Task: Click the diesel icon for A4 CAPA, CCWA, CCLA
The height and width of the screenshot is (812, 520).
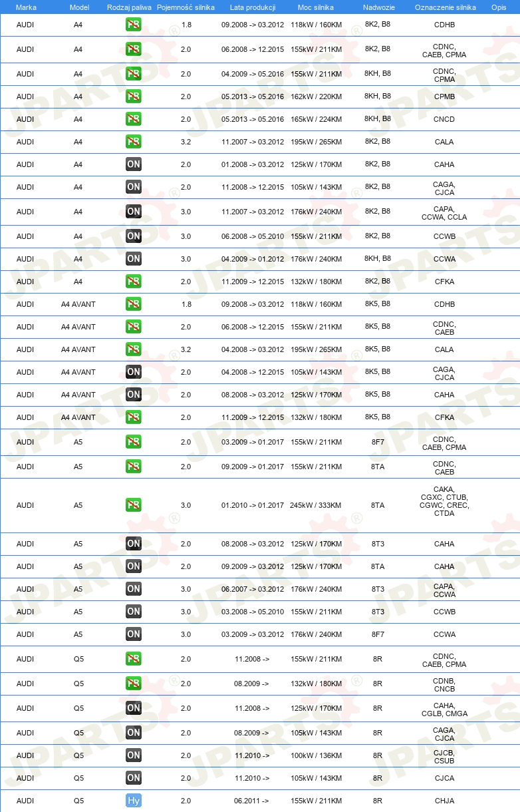Action: [x=134, y=212]
